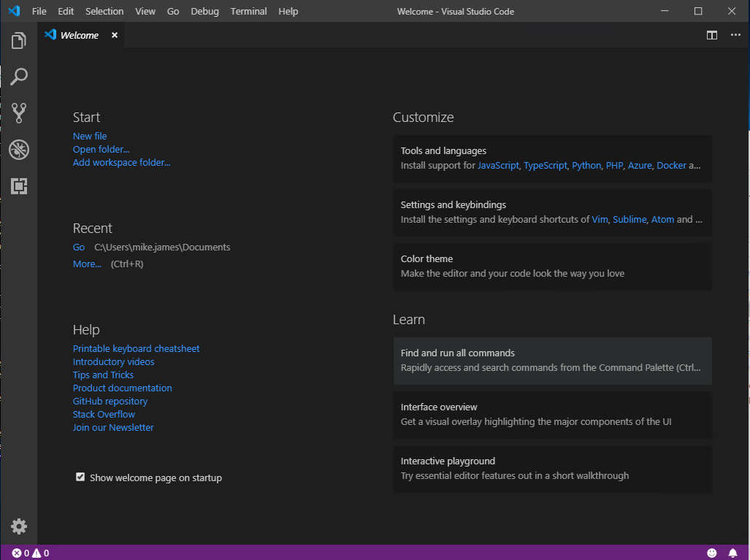The image size is (750, 560).
Task: Install PHP support link
Action: [615, 166]
